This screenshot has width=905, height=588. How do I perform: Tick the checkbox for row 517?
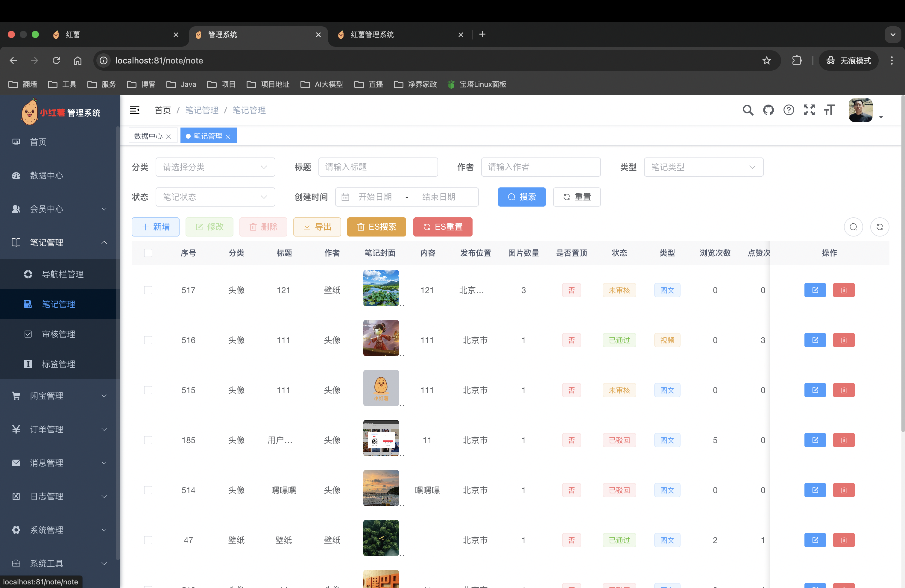(x=148, y=290)
